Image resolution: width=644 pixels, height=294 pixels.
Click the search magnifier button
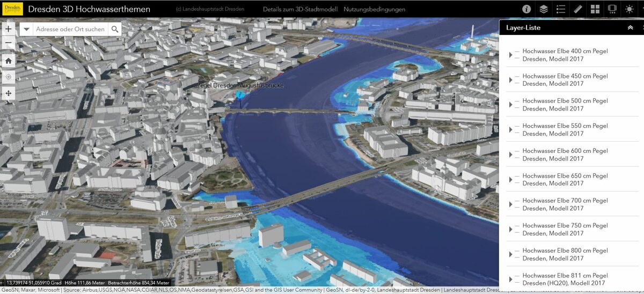point(115,29)
